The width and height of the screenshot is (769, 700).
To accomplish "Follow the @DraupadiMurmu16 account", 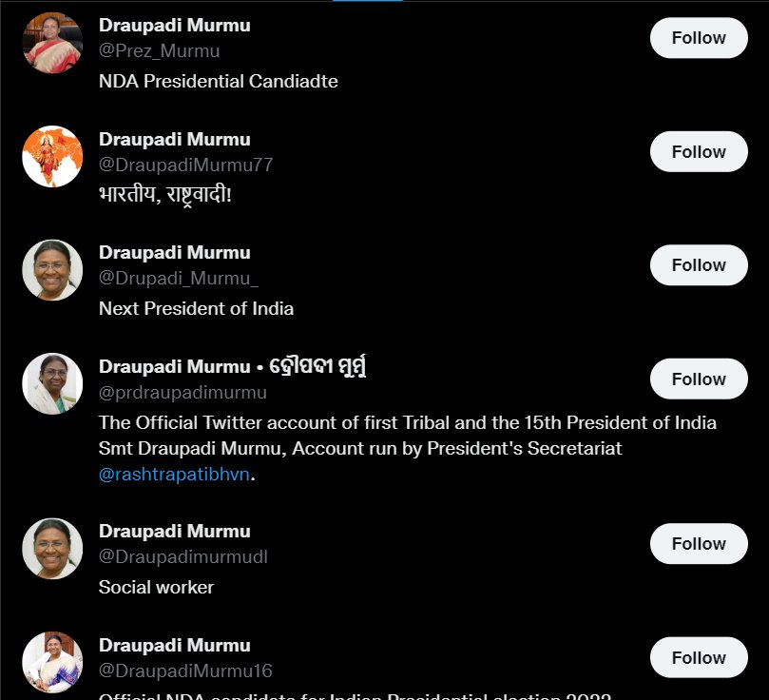I will click(x=699, y=657).
